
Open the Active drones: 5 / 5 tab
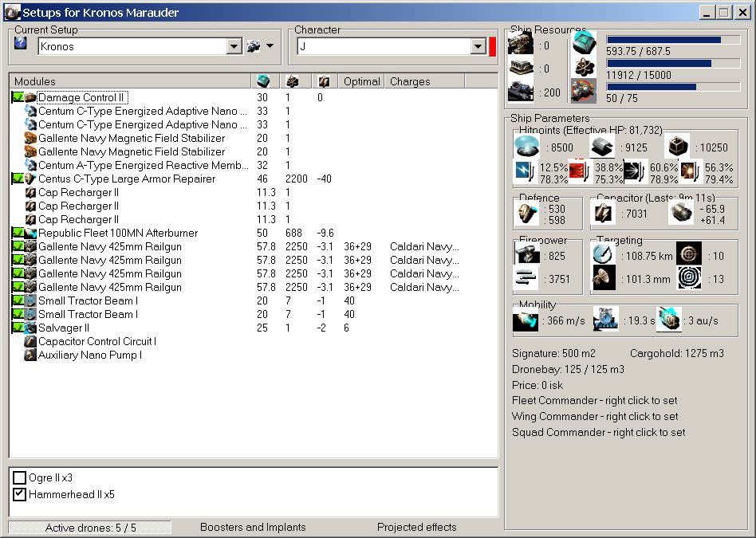[x=90, y=528]
